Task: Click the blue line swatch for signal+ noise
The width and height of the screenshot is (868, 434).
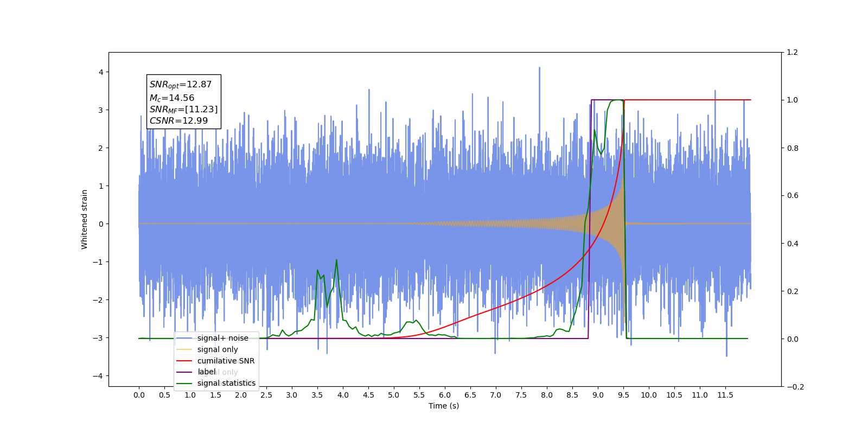Action: tap(184, 338)
